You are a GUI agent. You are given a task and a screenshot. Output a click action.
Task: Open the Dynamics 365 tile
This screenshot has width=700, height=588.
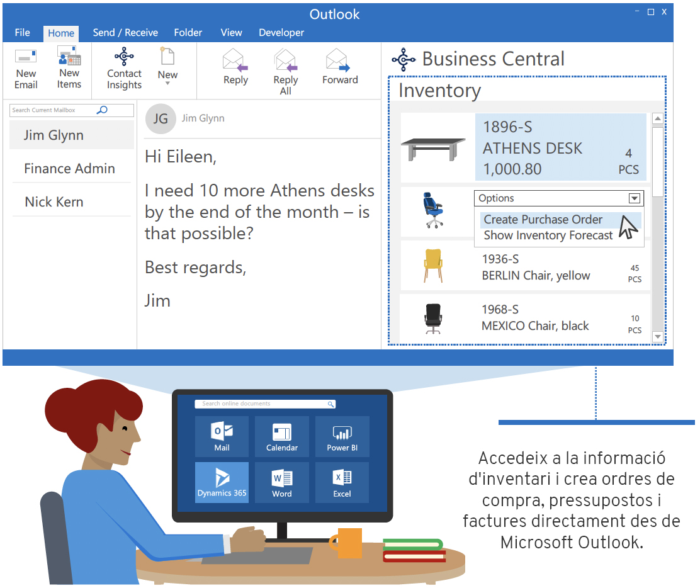click(222, 482)
